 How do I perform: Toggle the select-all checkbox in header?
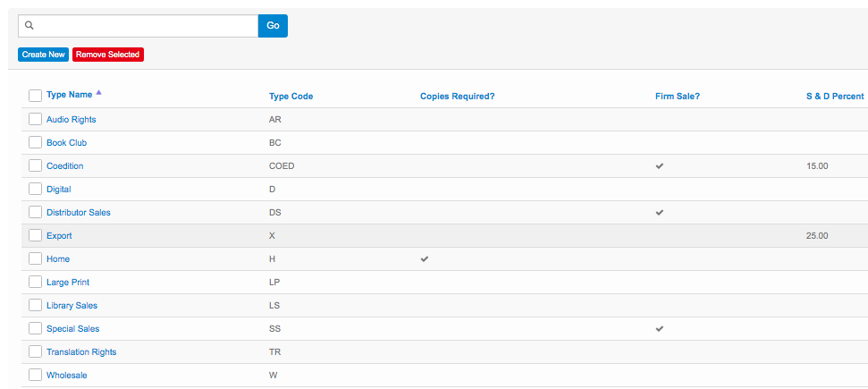pos(35,96)
